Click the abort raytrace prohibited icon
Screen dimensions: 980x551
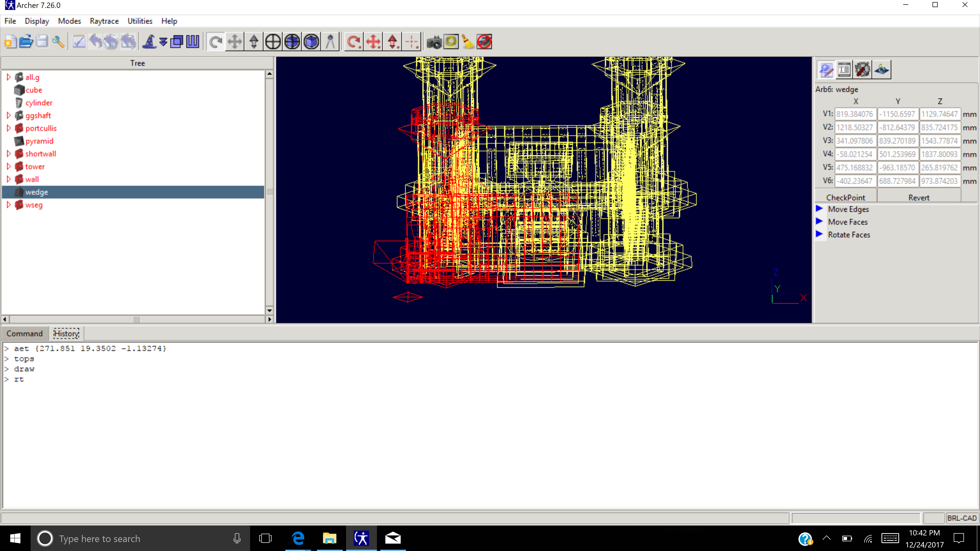pyautogui.click(x=484, y=41)
